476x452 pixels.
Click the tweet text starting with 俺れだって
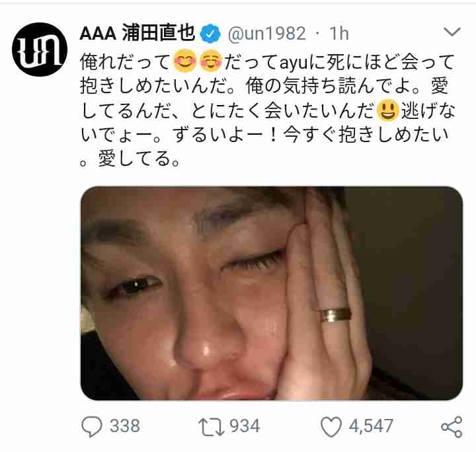click(267, 110)
